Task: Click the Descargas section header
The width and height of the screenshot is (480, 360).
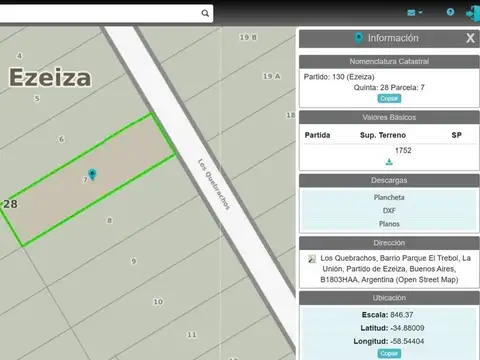Action: tap(389, 180)
